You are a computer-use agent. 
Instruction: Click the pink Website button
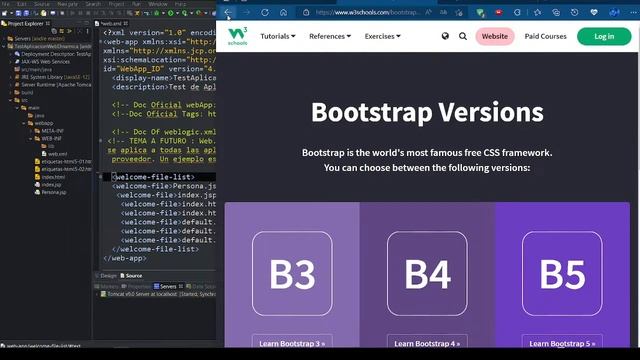click(495, 36)
